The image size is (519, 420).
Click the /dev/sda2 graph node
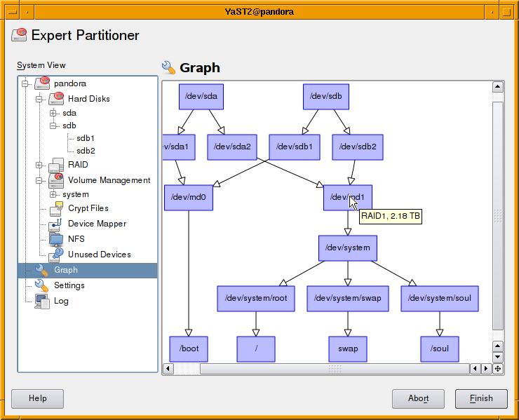[x=232, y=147]
